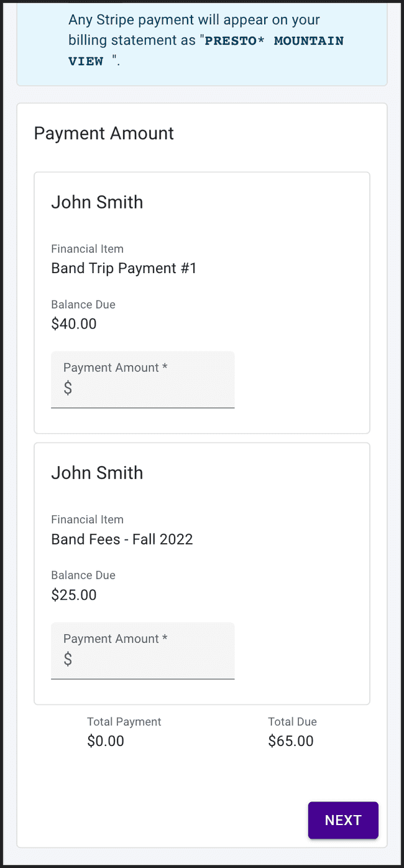Click John Smith name in Band Fees card

tap(97, 473)
